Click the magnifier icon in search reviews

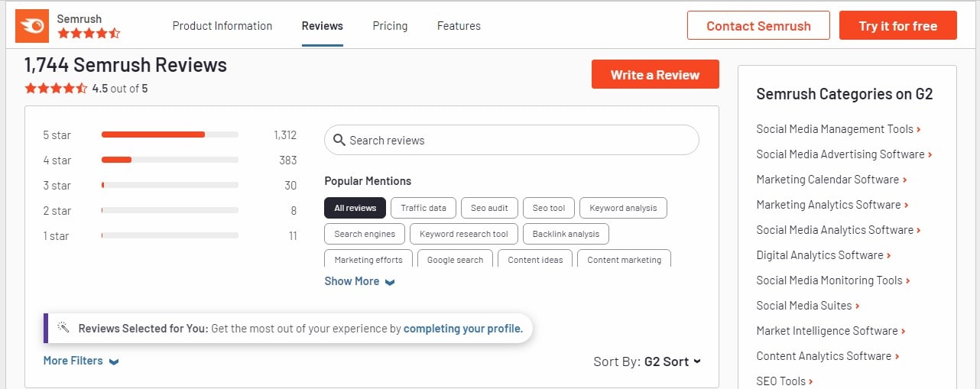click(340, 141)
